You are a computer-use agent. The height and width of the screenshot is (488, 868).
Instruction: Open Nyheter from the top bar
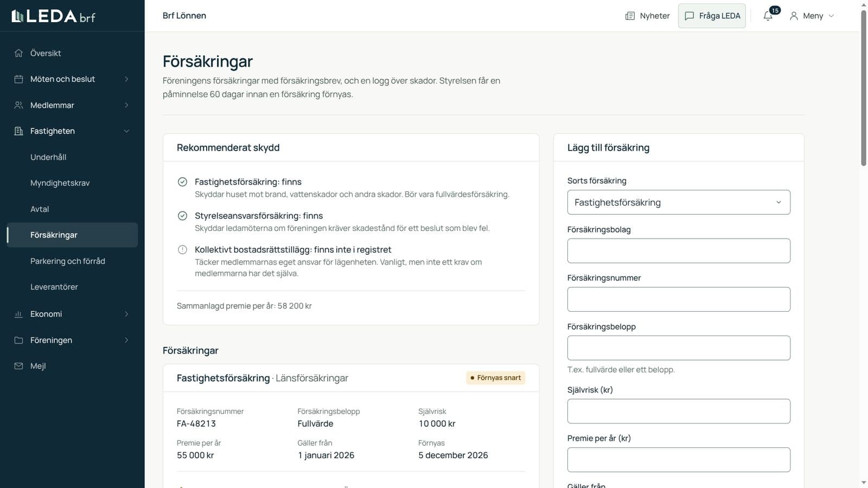click(x=647, y=16)
